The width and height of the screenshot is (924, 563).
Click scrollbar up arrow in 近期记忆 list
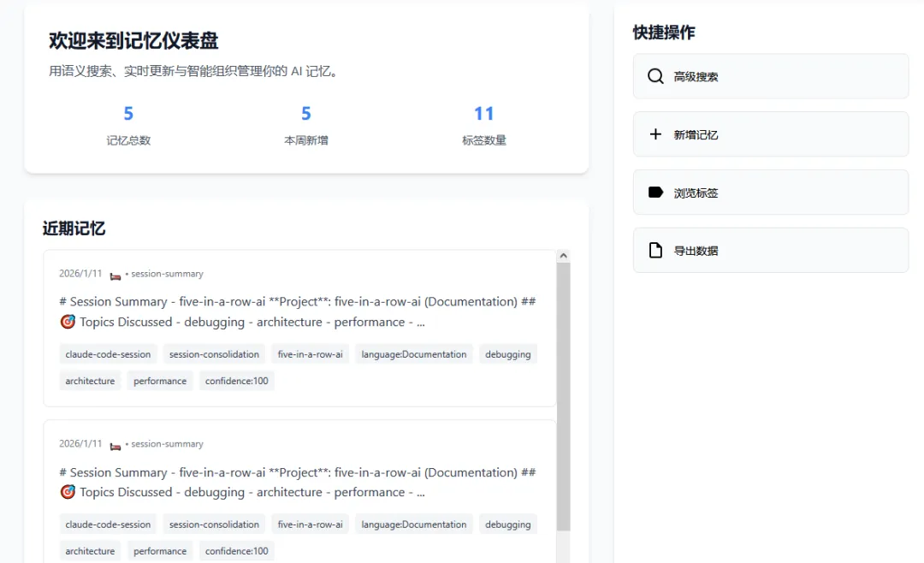coord(563,256)
